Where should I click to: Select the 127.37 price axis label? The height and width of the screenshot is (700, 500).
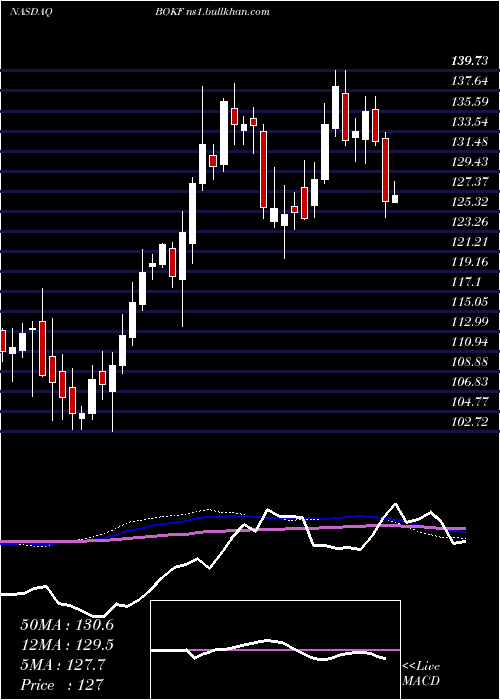click(x=469, y=182)
